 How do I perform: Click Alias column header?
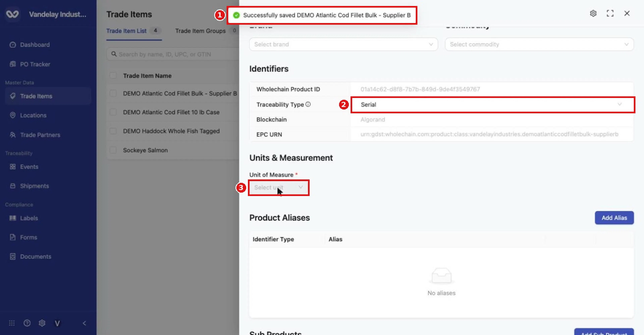335,239
